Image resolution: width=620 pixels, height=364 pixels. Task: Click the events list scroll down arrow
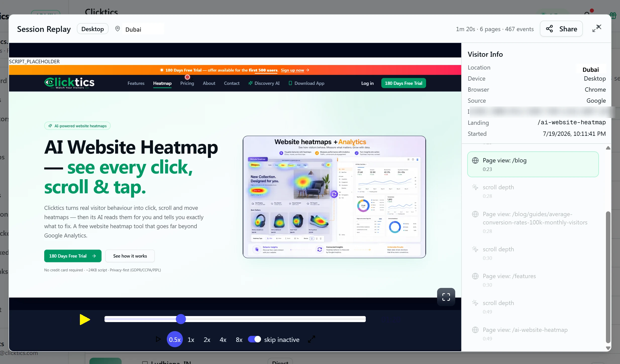[x=608, y=348]
